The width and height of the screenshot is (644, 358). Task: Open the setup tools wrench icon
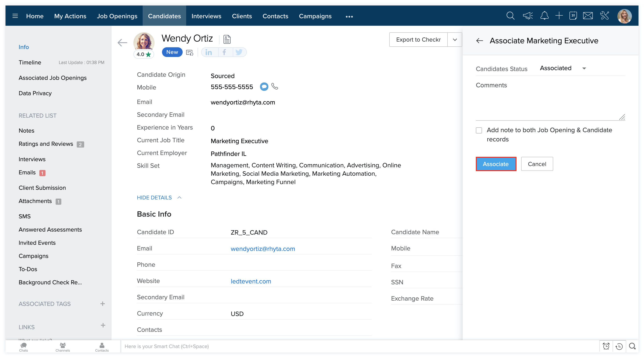604,16
